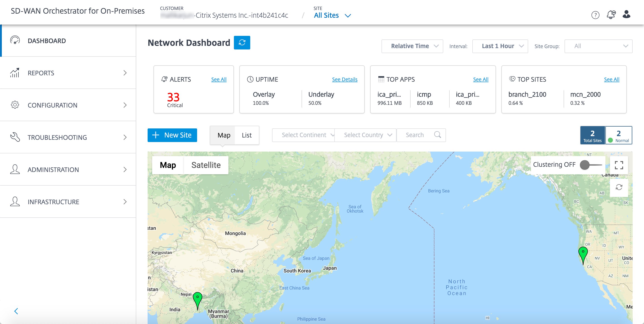The height and width of the screenshot is (324, 644).
Task: Click the search magnifier icon
Action: (438, 135)
